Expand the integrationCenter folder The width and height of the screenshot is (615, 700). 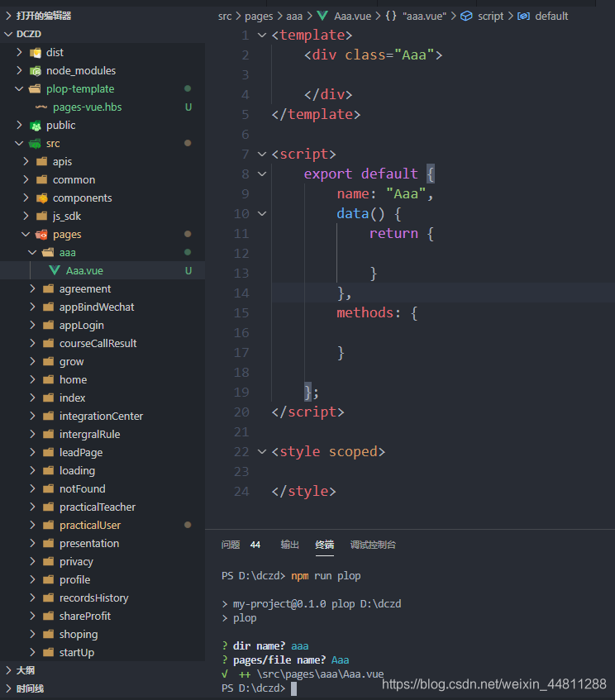click(32, 416)
